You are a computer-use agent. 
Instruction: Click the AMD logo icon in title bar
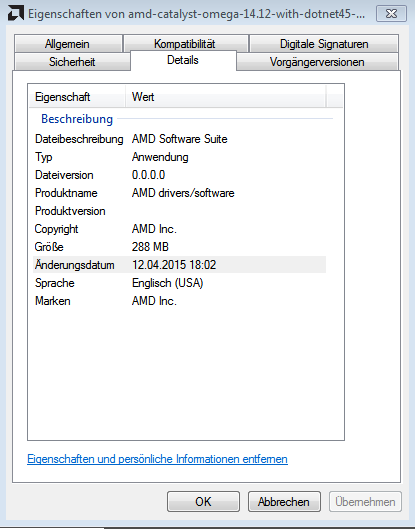coord(15,13)
